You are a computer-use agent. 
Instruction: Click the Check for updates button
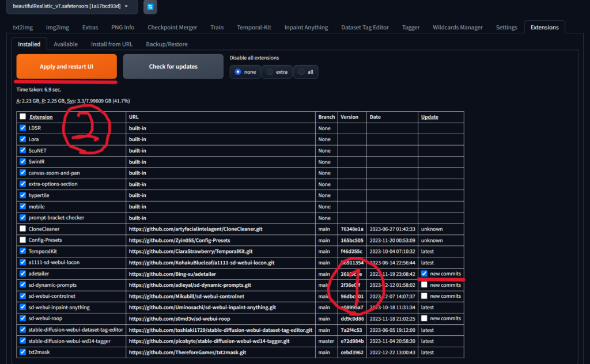173,67
